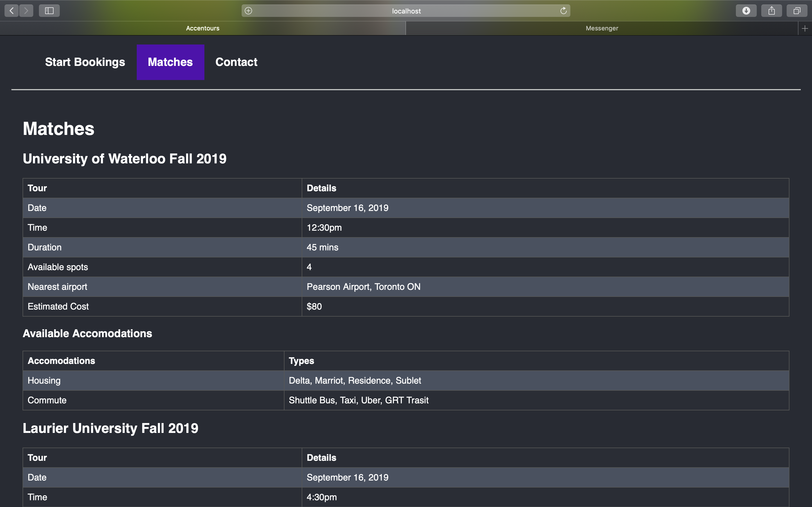Select the Accentours tab

coord(203,28)
